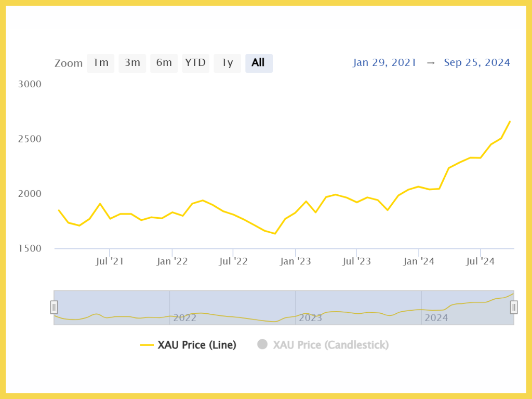Click the Jul '24 axis label
The image size is (532, 399).
pyautogui.click(x=481, y=261)
